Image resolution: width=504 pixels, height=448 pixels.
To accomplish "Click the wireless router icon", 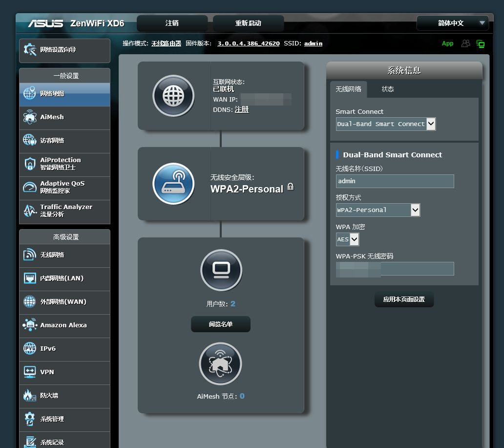I will pos(173,183).
